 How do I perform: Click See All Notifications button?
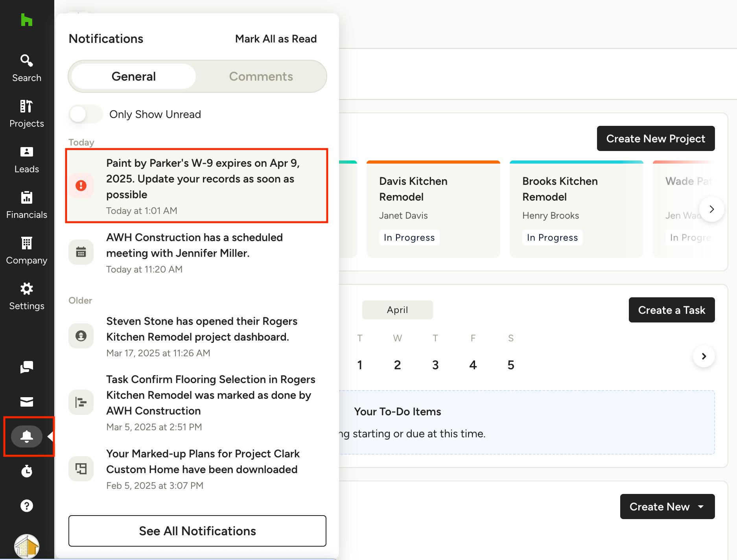(x=197, y=531)
